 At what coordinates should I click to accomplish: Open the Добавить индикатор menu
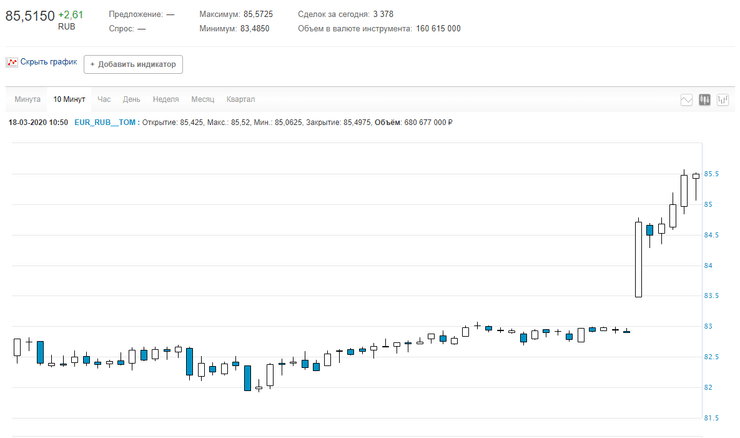133,64
